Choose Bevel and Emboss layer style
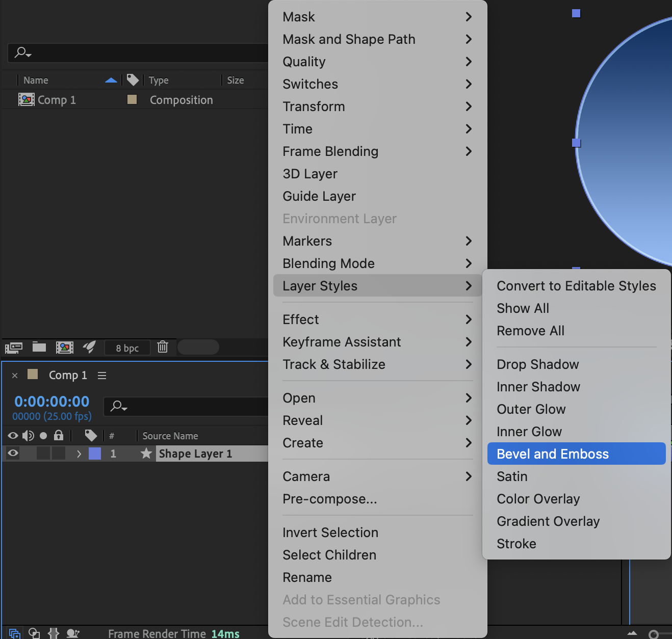This screenshot has width=672, height=639. point(577,454)
